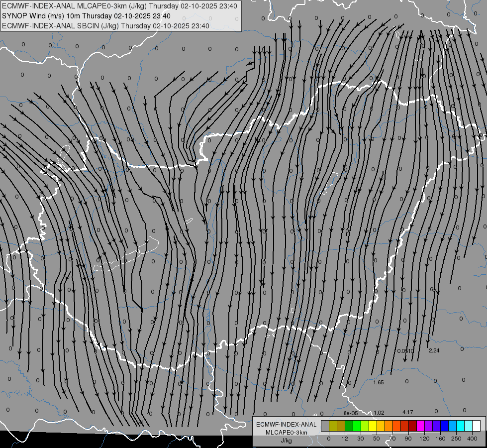Click the legend unit J/kg

[286, 441]
